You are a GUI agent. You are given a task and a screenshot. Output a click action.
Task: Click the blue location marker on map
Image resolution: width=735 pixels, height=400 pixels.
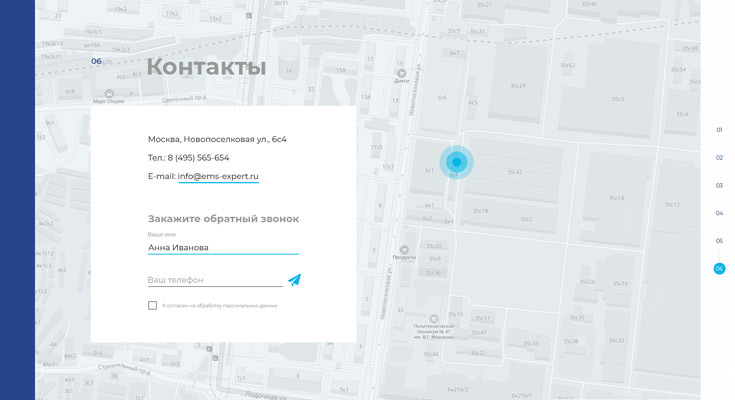point(456,161)
